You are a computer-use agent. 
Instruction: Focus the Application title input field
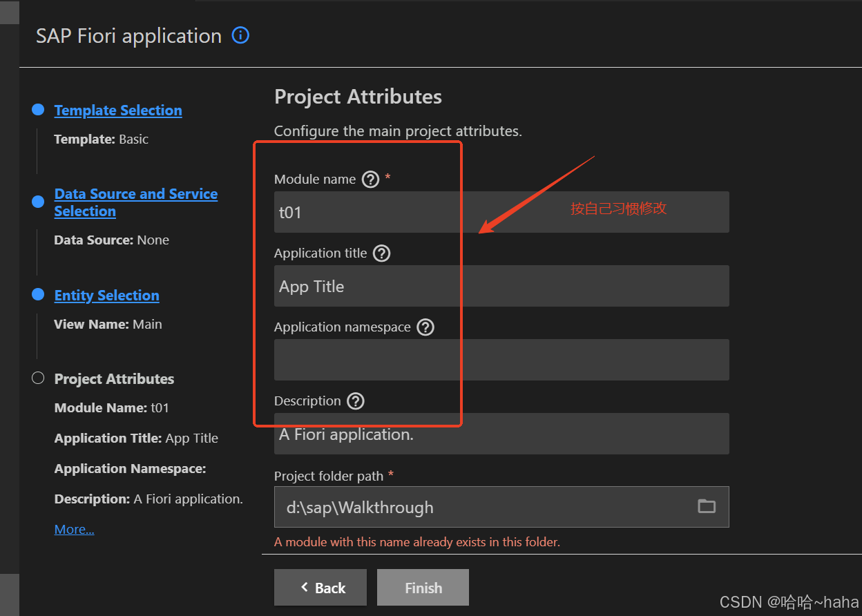point(501,286)
